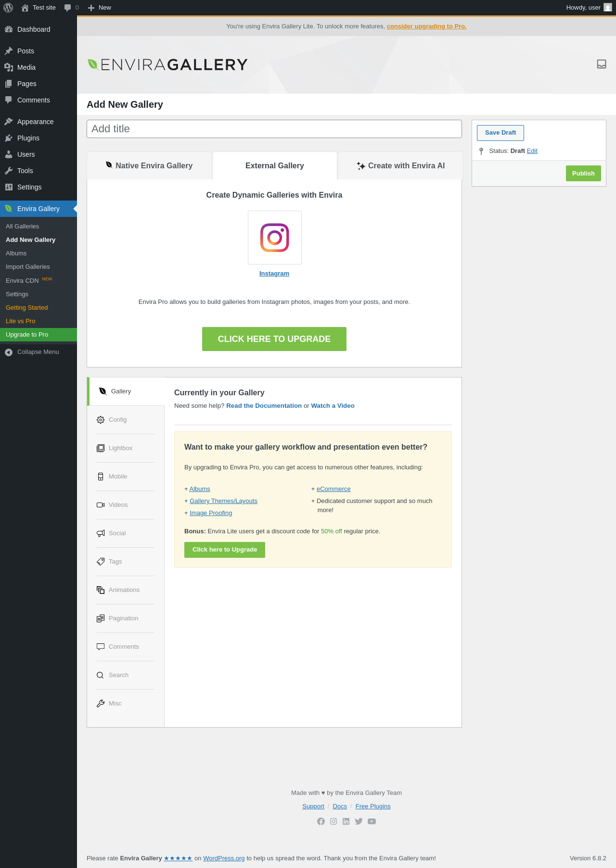Edit the Draft status
The height and width of the screenshot is (868, 616).
click(x=532, y=151)
